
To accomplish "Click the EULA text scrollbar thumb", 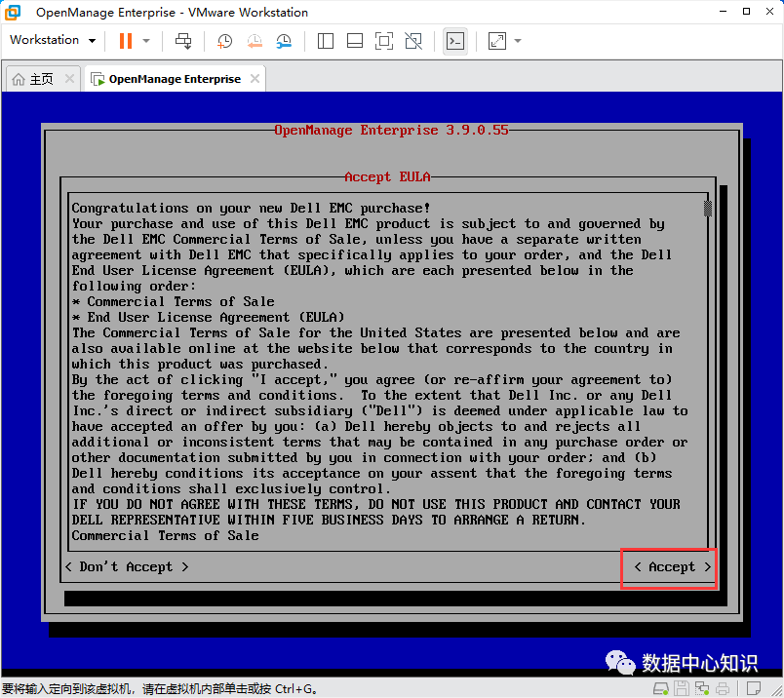I will [708, 208].
